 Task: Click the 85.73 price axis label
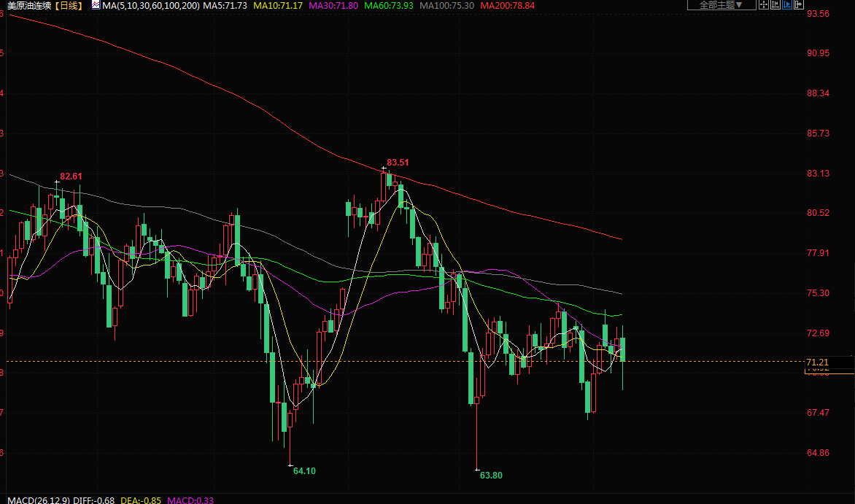pos(818,133)
